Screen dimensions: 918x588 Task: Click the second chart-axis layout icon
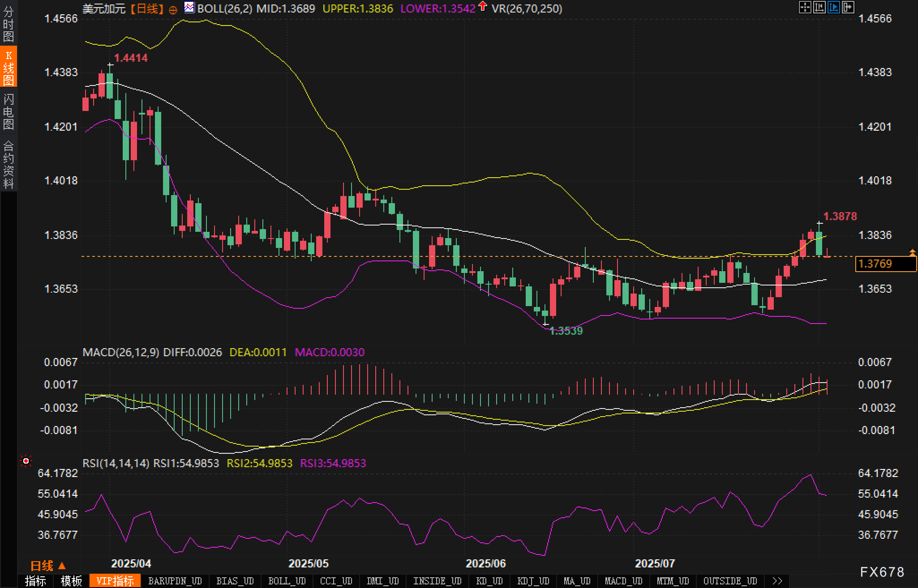pyautogui.click(x=819, y=7)
